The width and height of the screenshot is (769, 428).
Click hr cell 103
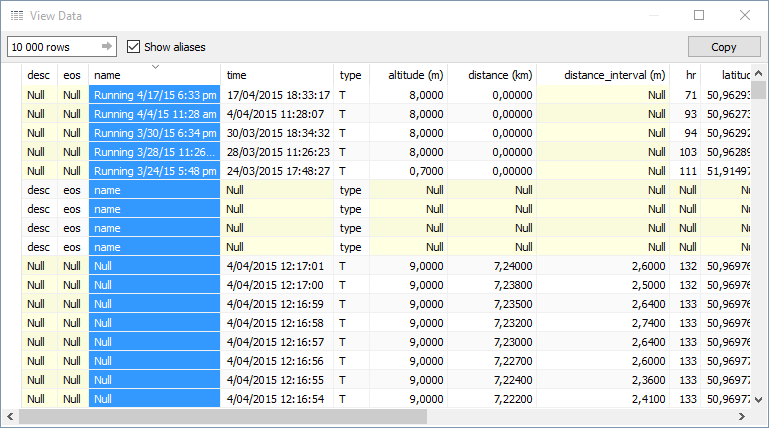click(x=685, y=152)
